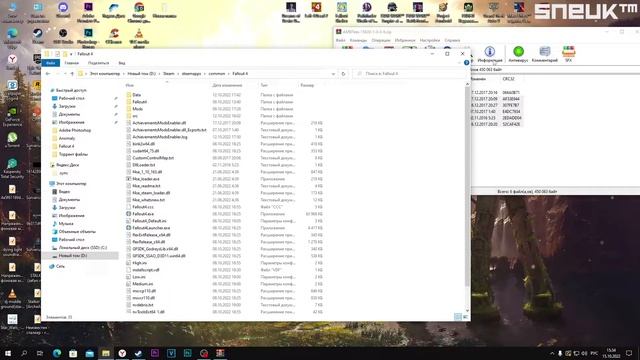
Task: Click steamapps in the address breadcrumb
Action: click(x=191, y=74)
